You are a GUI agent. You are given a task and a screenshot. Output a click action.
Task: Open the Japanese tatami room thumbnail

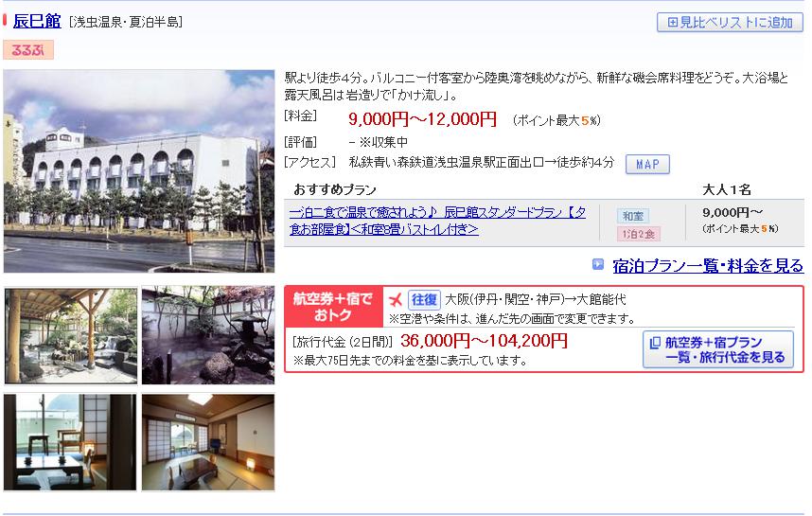[208, 442]
